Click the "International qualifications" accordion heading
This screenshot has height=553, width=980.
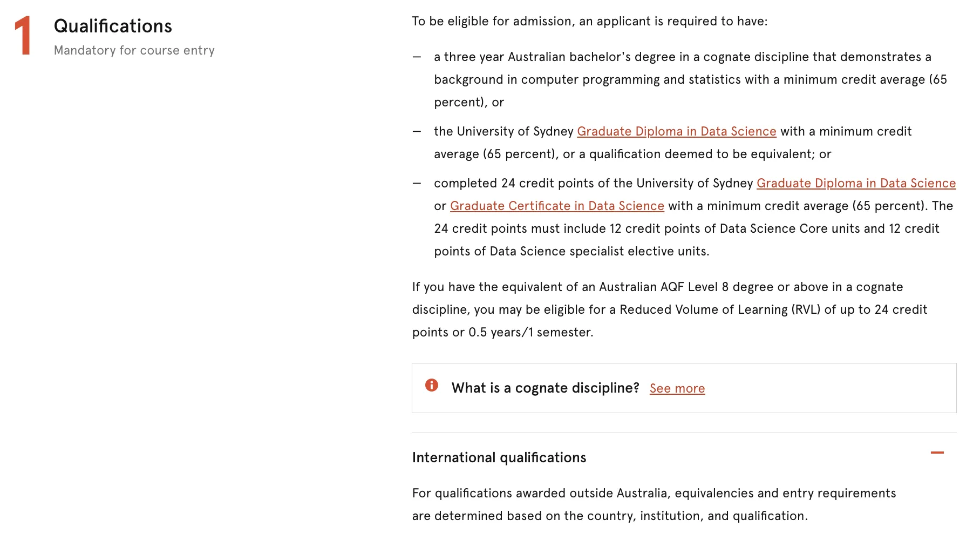(x=499, y=457)
